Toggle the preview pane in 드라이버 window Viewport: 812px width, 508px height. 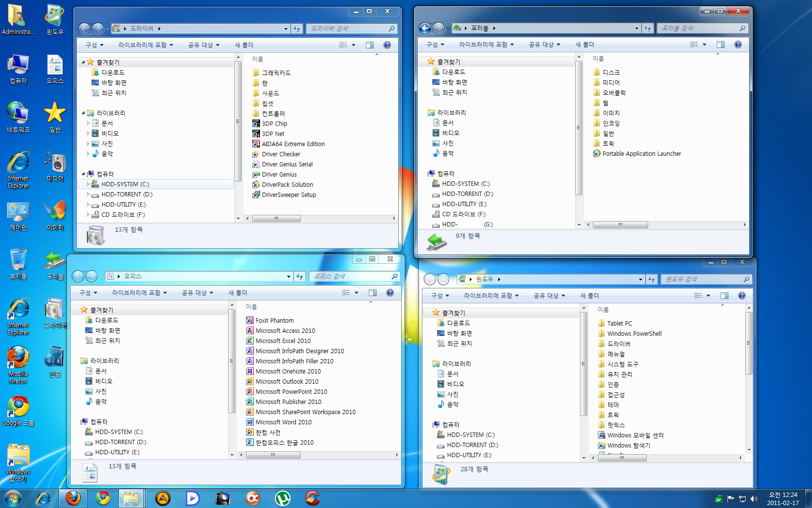tap(370, 45)
